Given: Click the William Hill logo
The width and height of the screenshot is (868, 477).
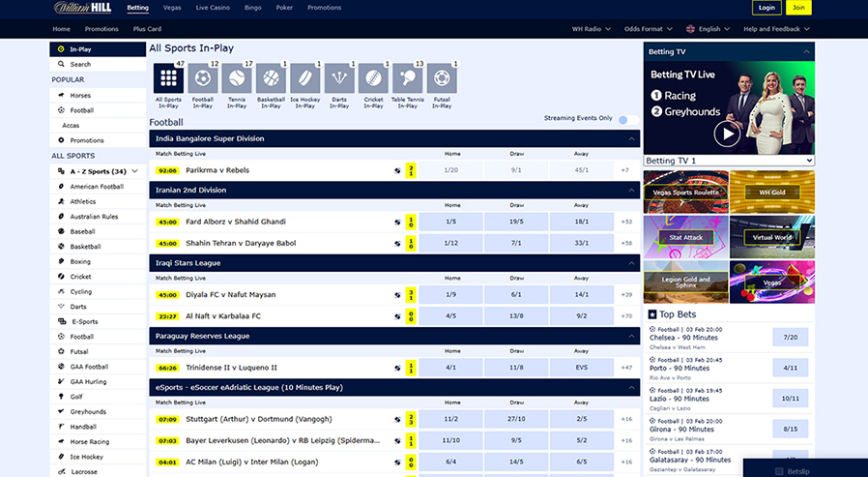Looking at the screenshot, I should coord(82,8).
